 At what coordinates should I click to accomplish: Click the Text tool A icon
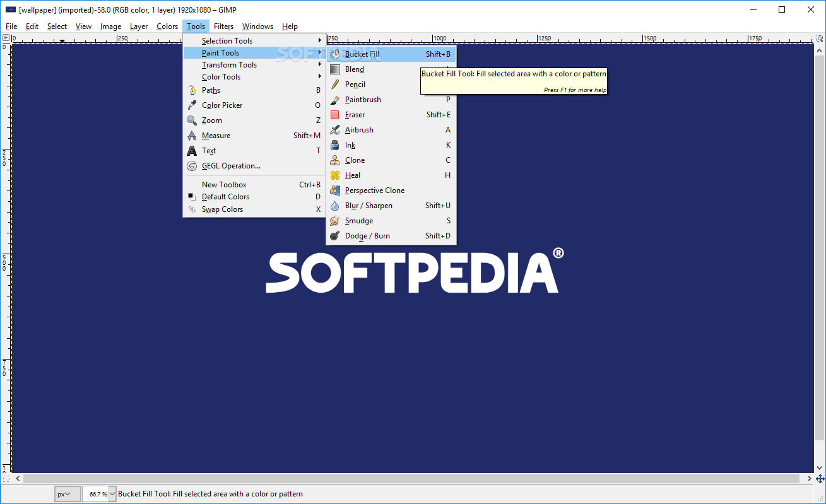tap(192, 151)
